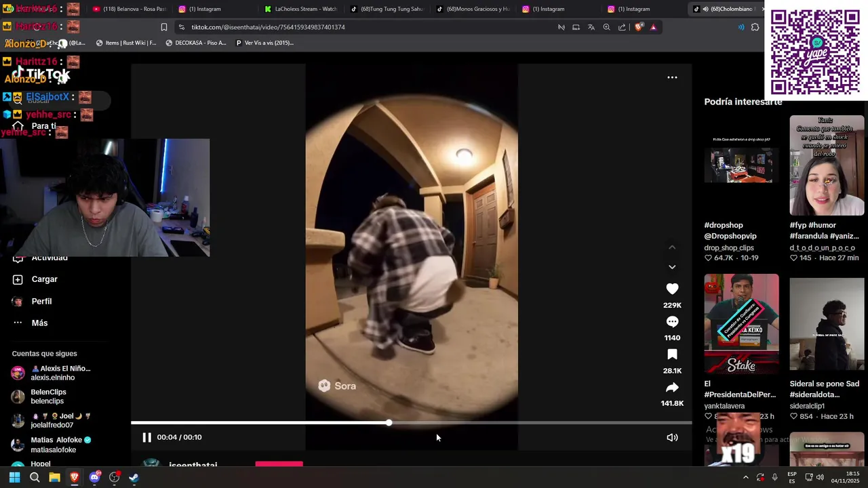868x488 pixels.
Task: Open File Explorer from the taskbar
Action: pos(54,478)
